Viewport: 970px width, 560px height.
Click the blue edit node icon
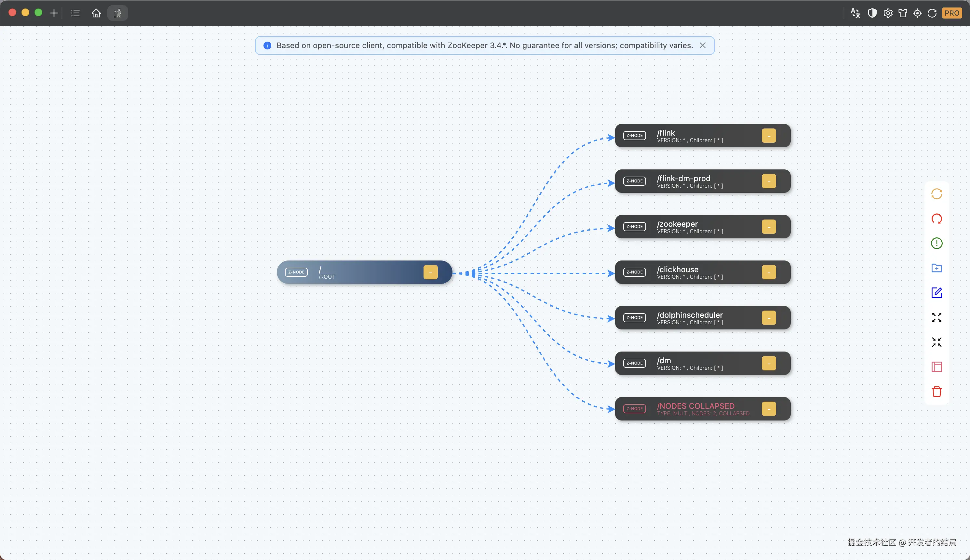pyautogui.click(x=936, y=293)
